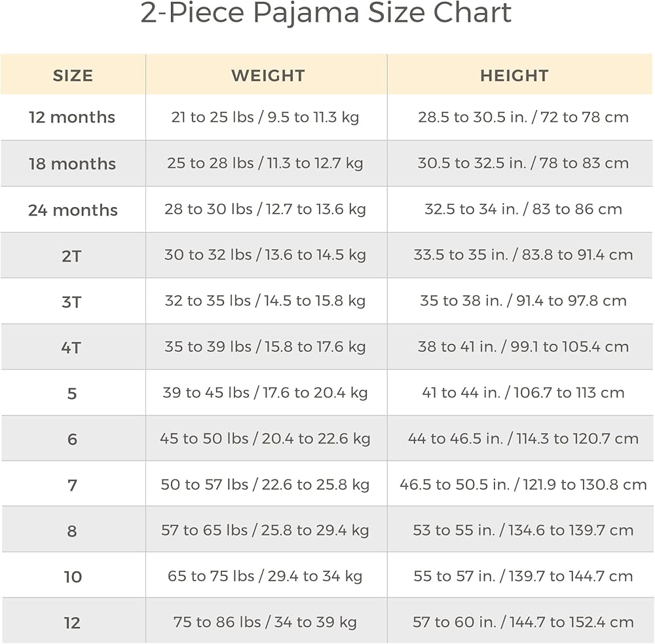Pick the 3T size label
Screen dimensions: 655x644
pos(71,302)
